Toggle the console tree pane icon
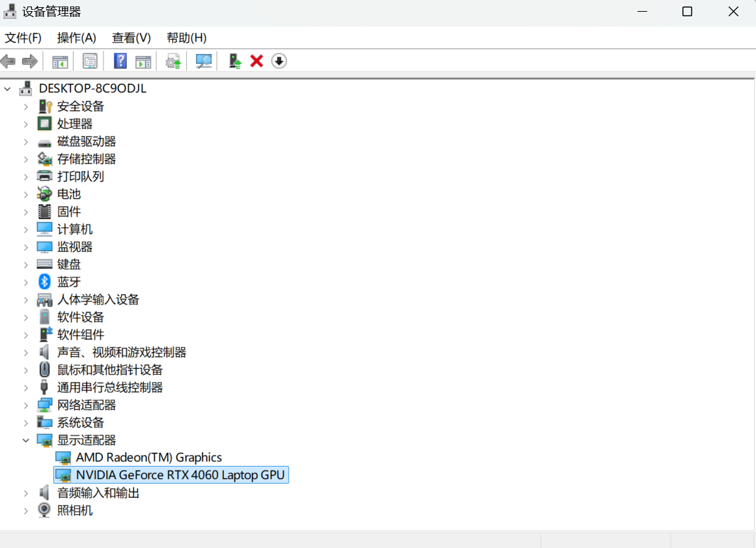 (x=60, y=61)
